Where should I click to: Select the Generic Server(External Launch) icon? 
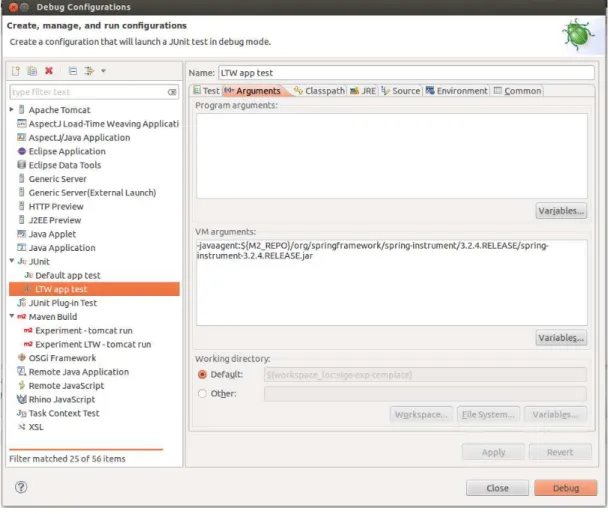pyautogui.click(x=22, y=192)
